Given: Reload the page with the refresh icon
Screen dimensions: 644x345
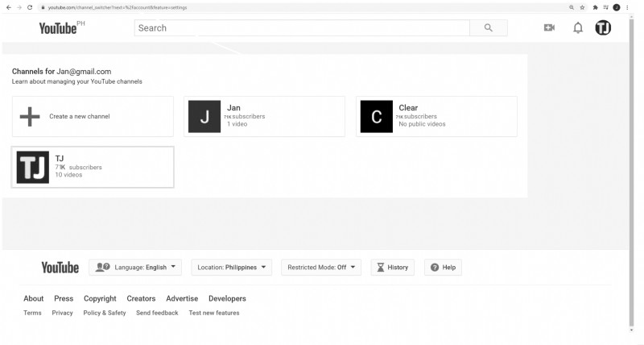Looking at the screenshot, I should coord(30,7).
